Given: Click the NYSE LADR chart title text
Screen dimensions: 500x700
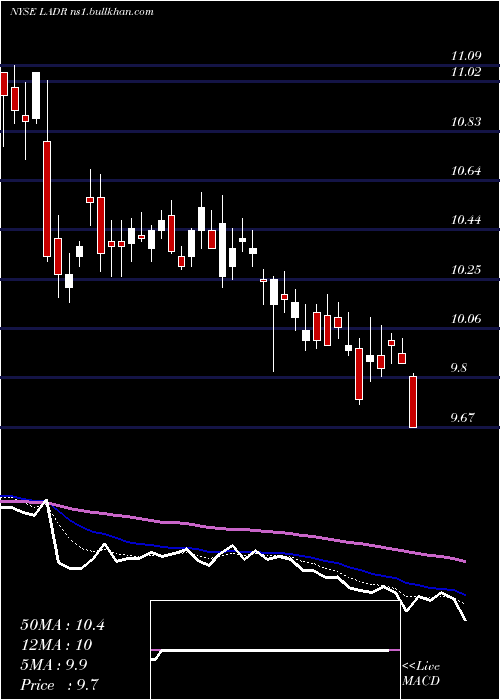Looking at the screenshot, I should coord(82,12).
